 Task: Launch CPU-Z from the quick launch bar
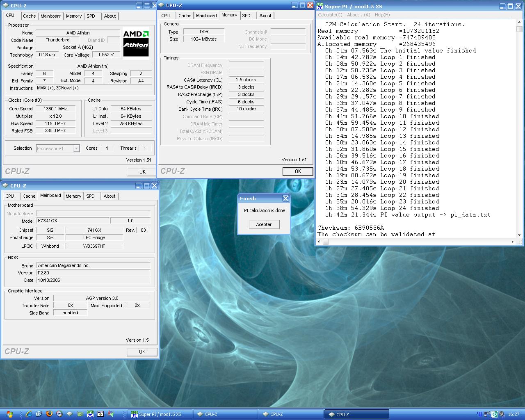70,414
